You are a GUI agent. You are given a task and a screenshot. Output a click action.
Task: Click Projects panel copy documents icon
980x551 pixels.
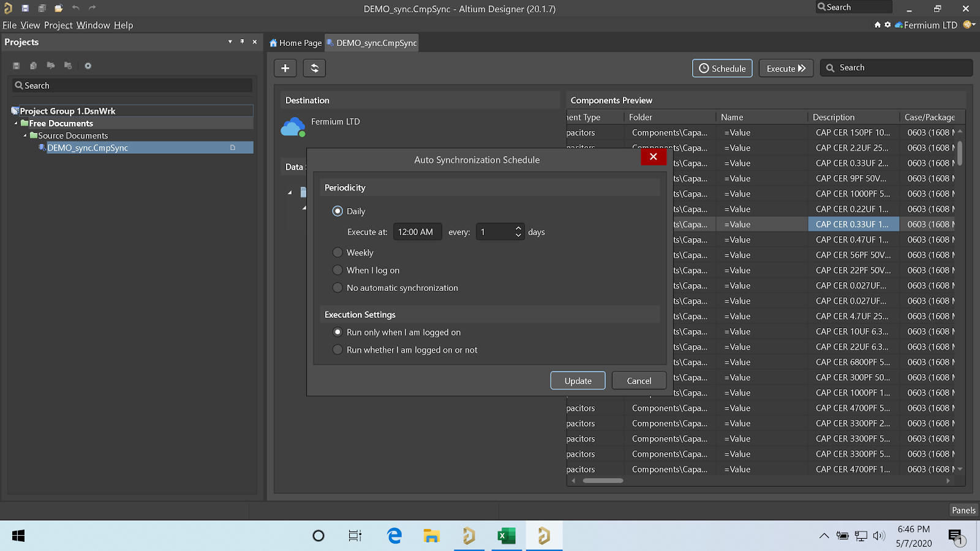(34, 66)
